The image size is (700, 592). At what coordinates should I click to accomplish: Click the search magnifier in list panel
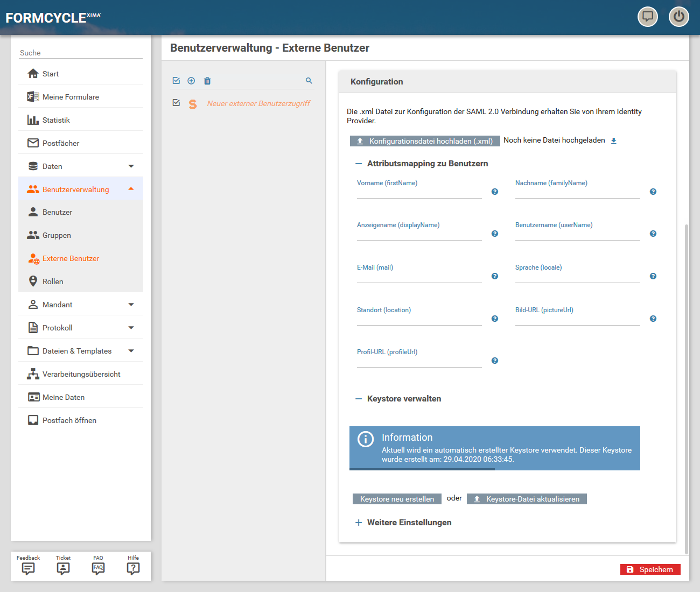click(309, 81)
